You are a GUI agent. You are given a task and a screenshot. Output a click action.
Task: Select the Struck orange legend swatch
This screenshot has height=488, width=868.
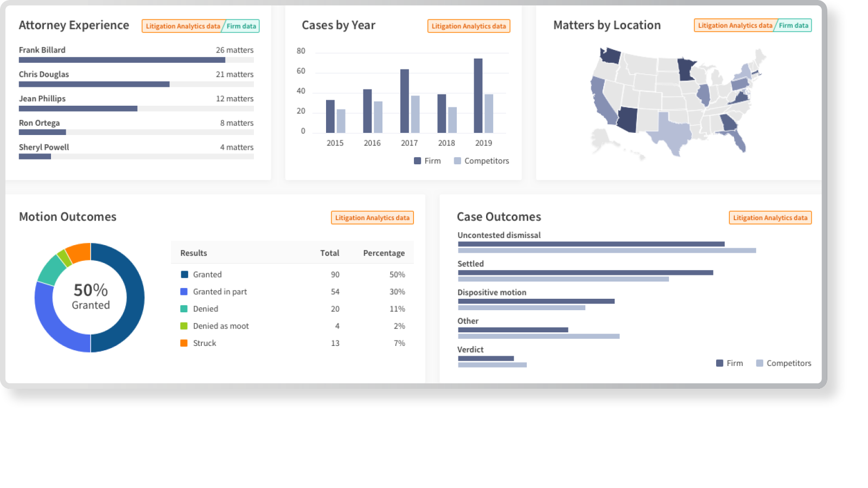point(184,343)
